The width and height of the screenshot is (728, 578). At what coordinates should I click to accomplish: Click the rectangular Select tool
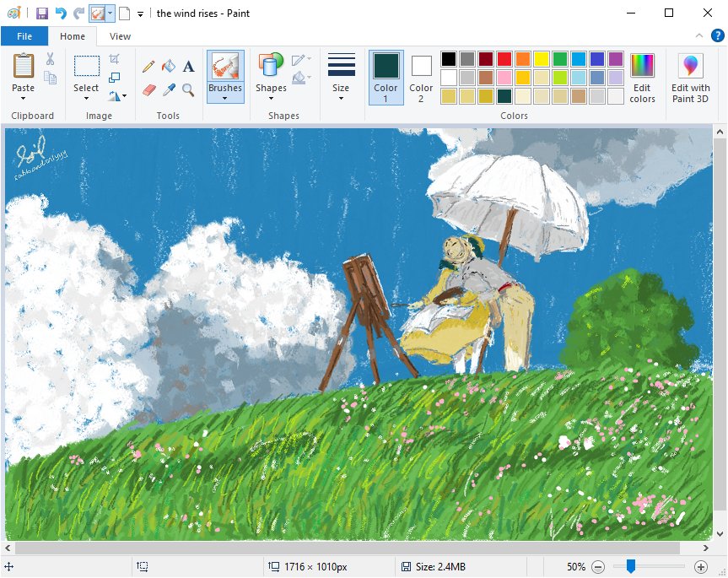coord(86,66)
